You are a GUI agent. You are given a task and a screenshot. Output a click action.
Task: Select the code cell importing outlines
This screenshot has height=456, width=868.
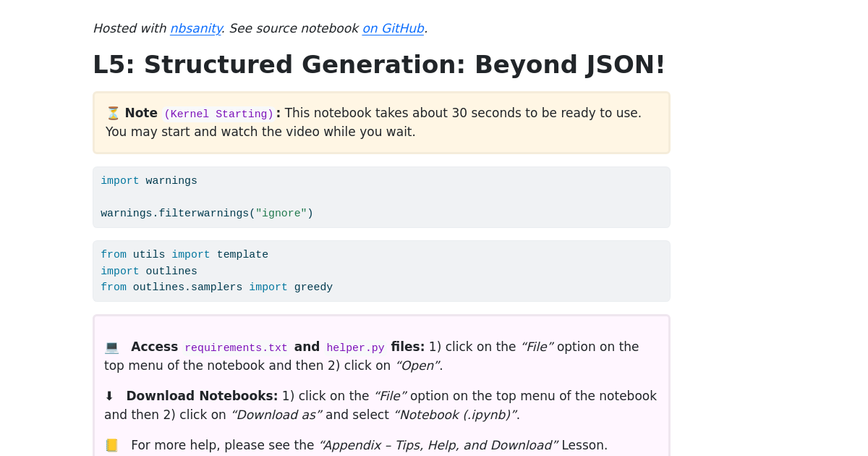click(x=381, y=270)
